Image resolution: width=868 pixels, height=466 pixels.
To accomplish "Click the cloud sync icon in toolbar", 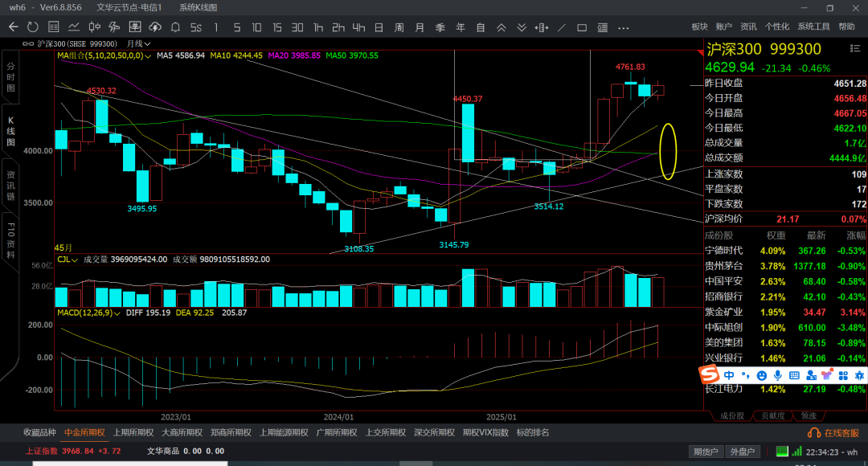I will (x=155, y=27).
